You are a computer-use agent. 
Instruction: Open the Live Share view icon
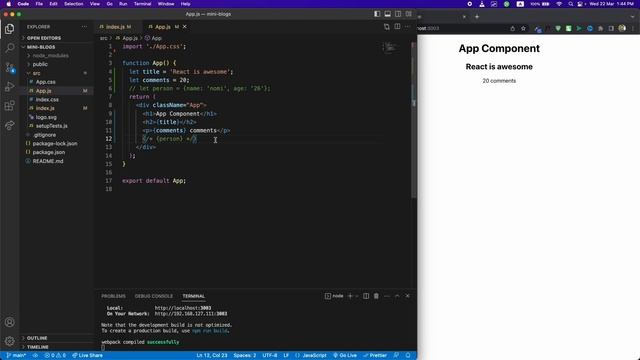click(9, 125)
